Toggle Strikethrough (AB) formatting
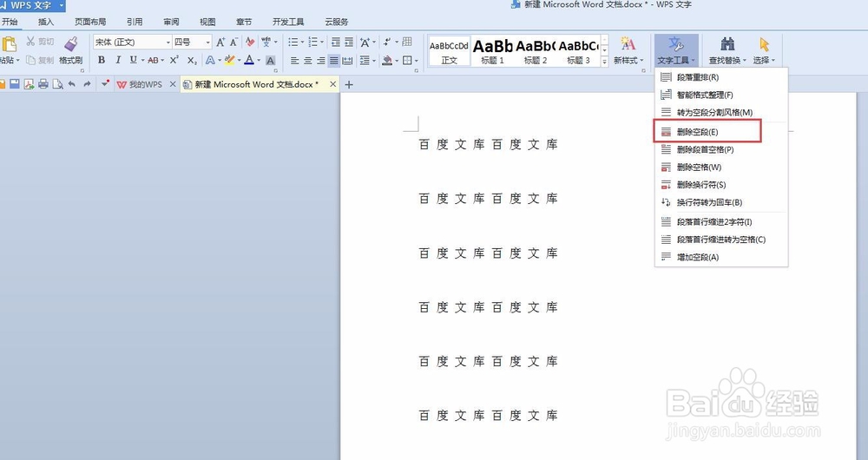The width and height of the screenshot is (868, 460). [x=153, y=60]
